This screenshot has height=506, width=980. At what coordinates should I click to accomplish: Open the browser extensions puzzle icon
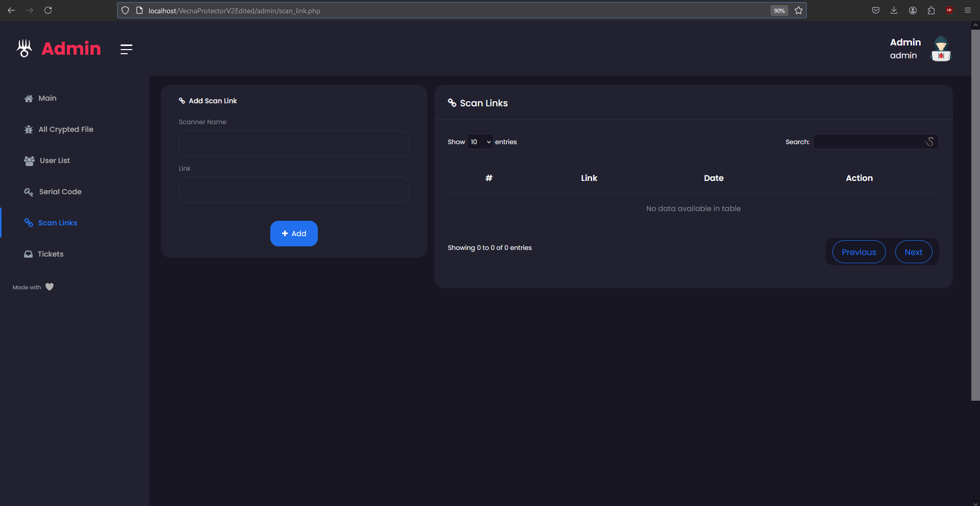pos(931,10)
